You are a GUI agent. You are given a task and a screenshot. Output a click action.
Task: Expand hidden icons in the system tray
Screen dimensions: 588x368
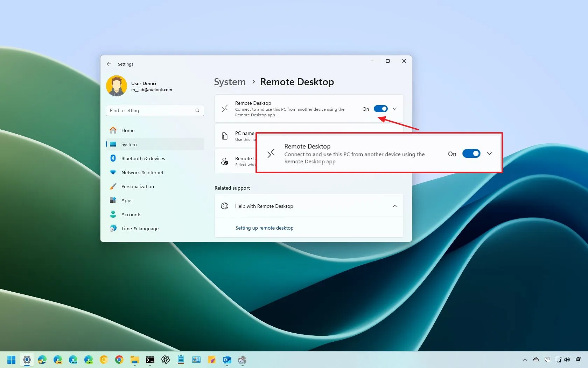525,360
